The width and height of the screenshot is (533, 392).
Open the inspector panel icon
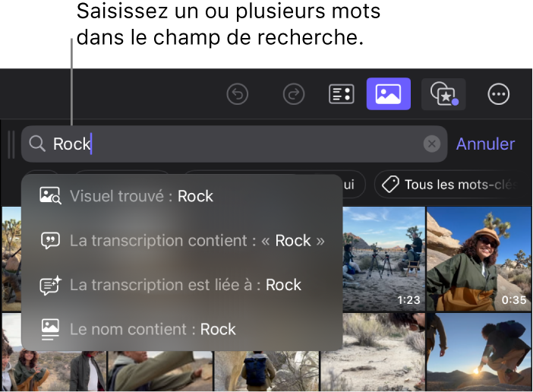[341, 94]
